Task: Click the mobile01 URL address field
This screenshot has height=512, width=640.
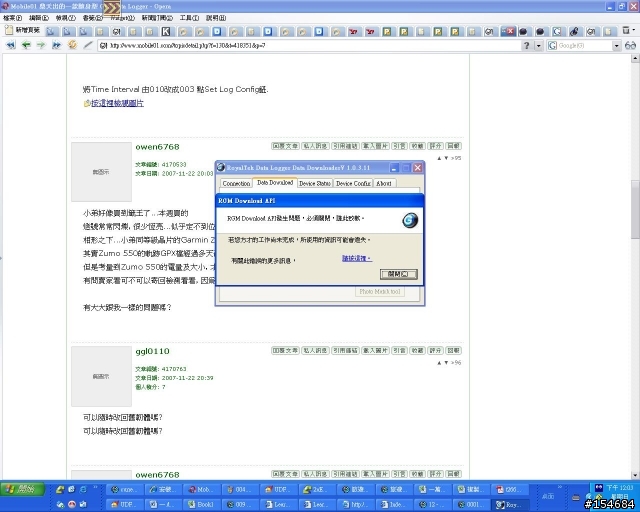Action: 310,45
